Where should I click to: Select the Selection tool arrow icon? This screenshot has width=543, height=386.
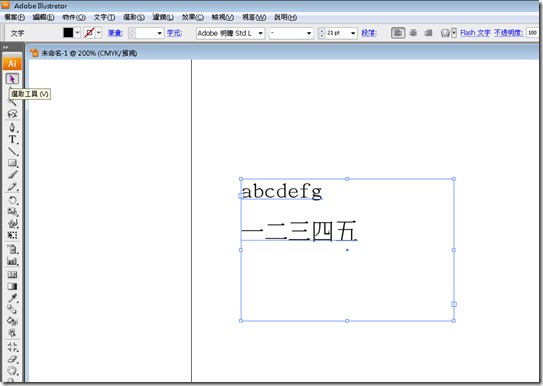pos(12,79)
